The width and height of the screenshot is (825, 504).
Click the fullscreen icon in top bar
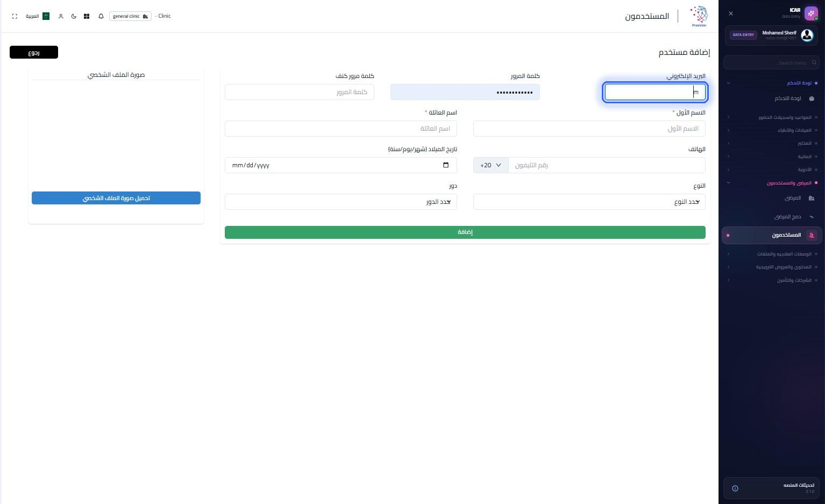pos(15,16)
